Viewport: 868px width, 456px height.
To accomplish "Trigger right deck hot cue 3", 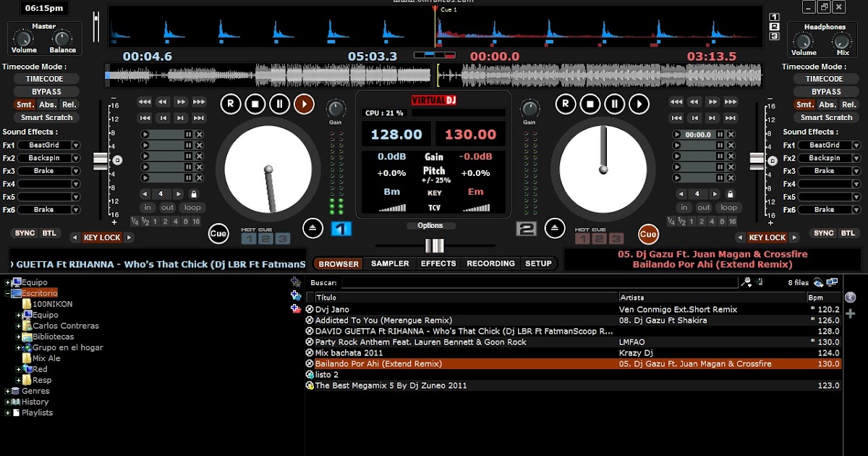I will [x=616, y=239].
